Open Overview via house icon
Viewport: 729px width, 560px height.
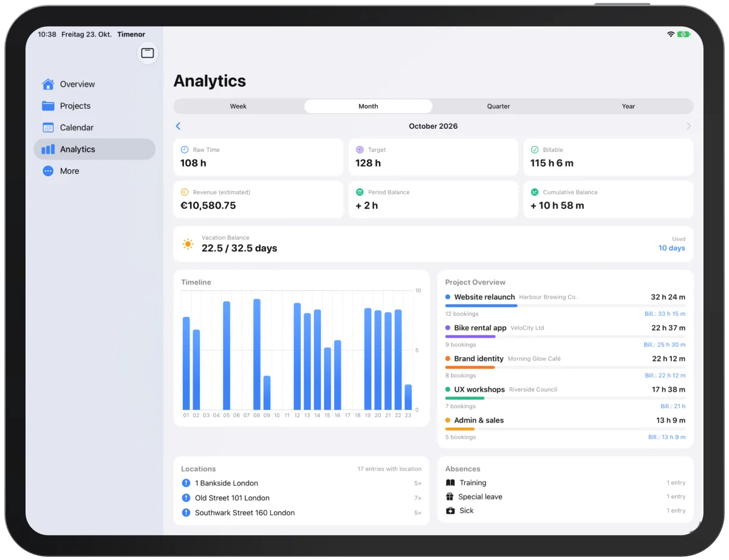tap(48, 84)
